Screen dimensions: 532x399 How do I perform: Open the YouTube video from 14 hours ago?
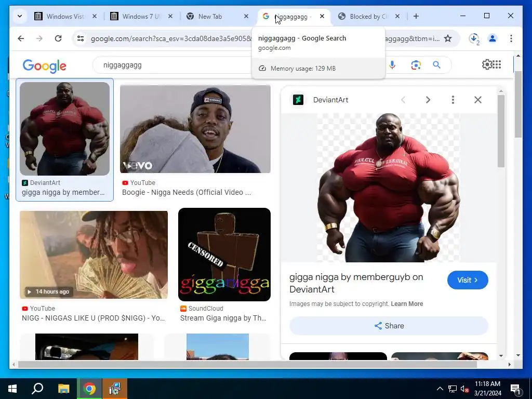click(x=94, y=255)
